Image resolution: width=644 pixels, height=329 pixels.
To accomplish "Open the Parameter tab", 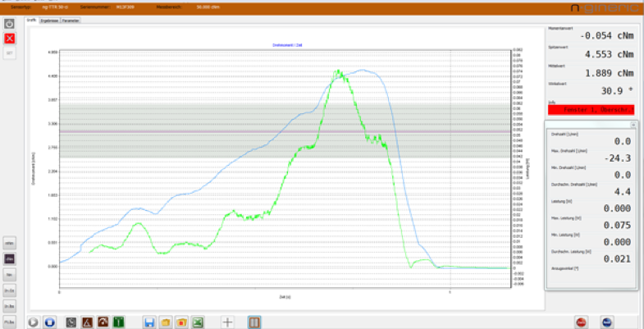I will 71,19.
